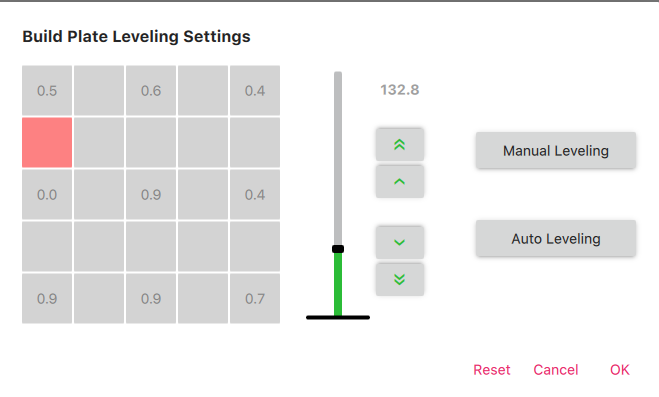Start Manual Leveling
Screen dimensions: 659x397
click(556, 150)
